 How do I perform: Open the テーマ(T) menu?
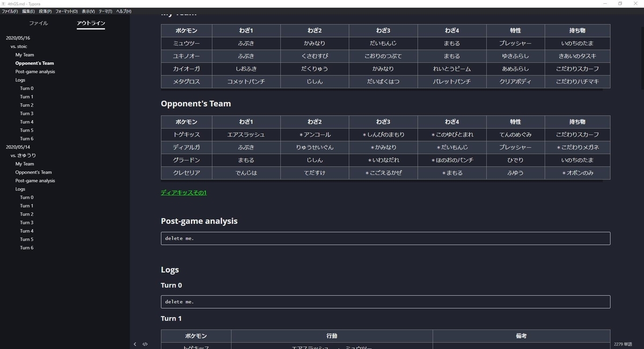[106, 11]
